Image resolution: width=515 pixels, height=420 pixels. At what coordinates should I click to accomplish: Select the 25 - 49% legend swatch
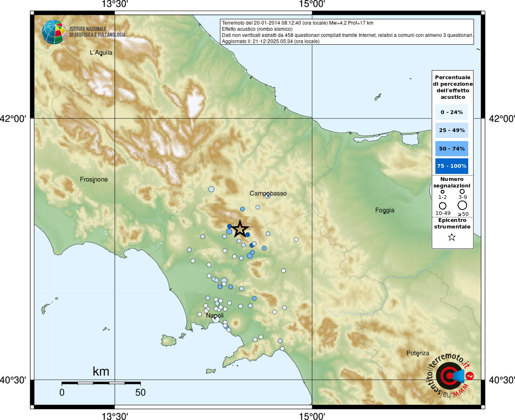click(x=451, y=130)
